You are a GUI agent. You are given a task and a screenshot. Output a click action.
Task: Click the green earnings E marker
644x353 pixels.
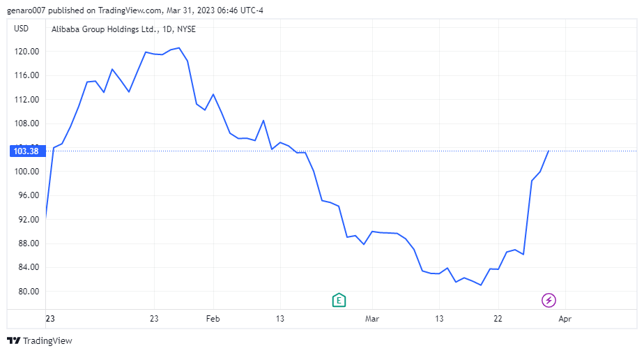pos(339,300)
